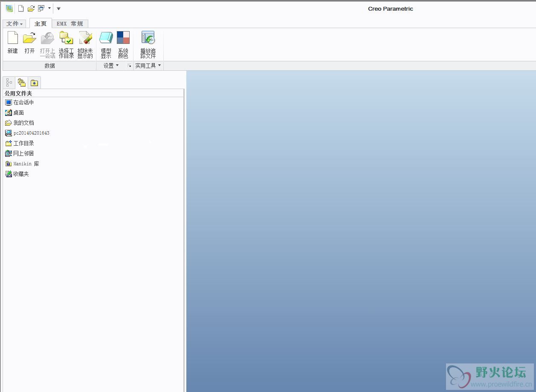The width and height of the screenshot is (536, 392).
Task: Click the 模型显示 ribbon button
Action: coord(106,45)
